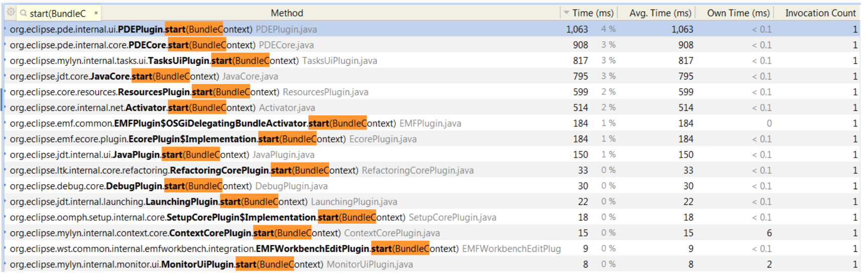
Task: Click the Avg. Time (ms) column header
Action: [660, 13]
